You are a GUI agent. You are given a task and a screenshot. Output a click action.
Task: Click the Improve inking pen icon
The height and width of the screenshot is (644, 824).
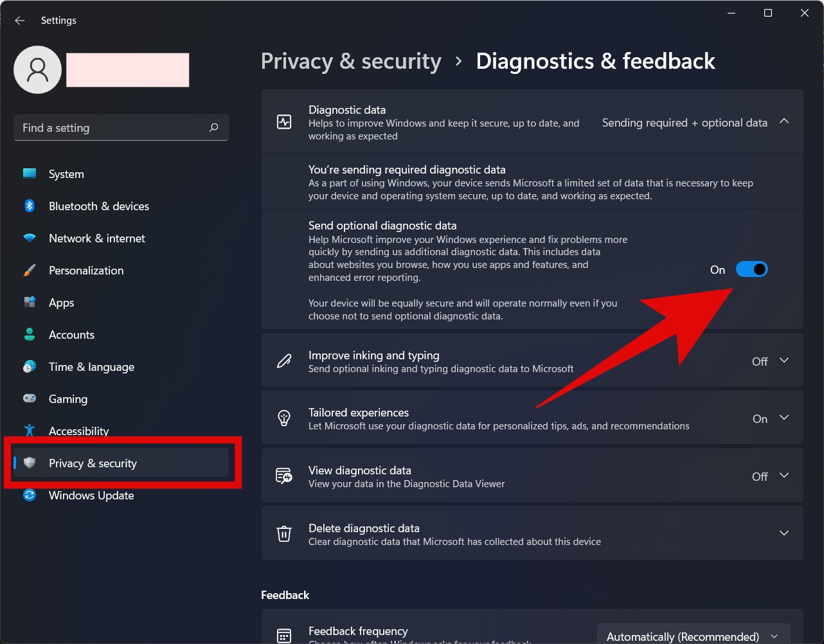click(284, 361)
